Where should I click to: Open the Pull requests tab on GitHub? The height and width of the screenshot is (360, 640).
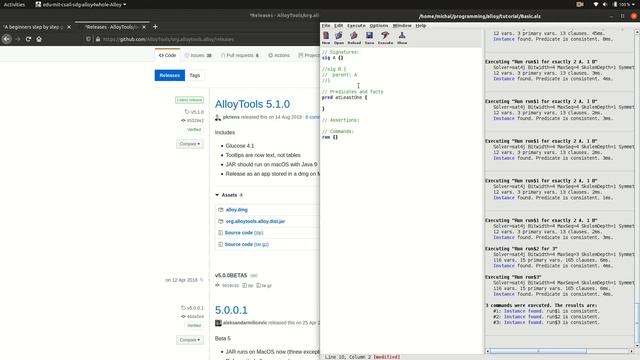[240, 55]
